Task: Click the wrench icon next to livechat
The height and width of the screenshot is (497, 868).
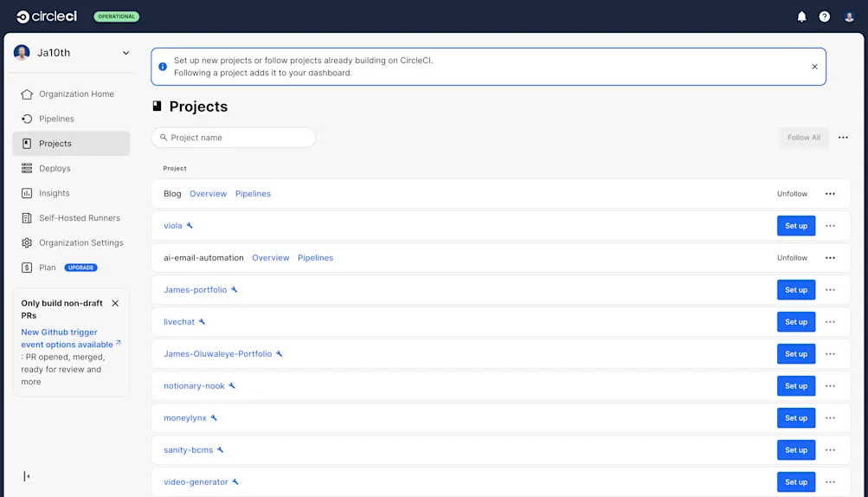Action: (x=202, y=322)
